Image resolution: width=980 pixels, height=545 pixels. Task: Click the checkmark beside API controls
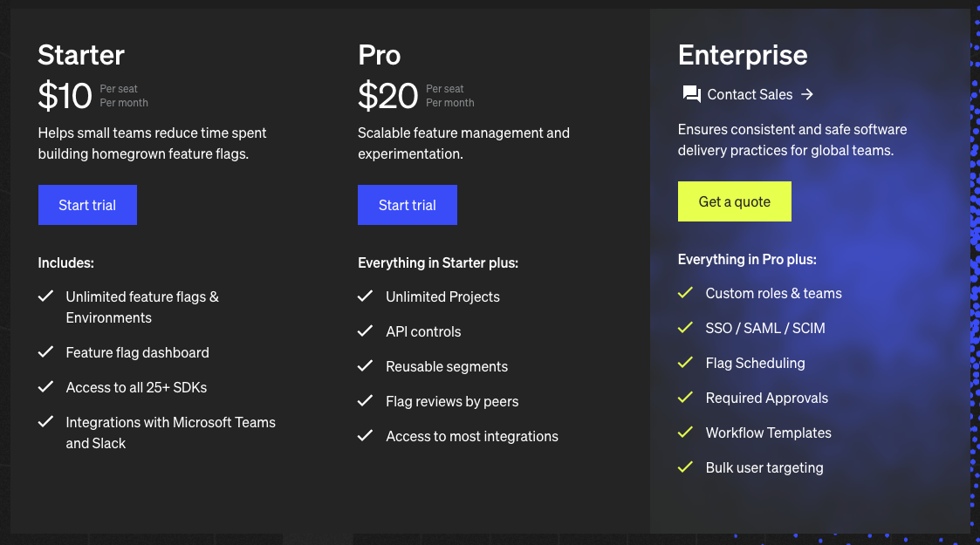(x=366, y=331)
